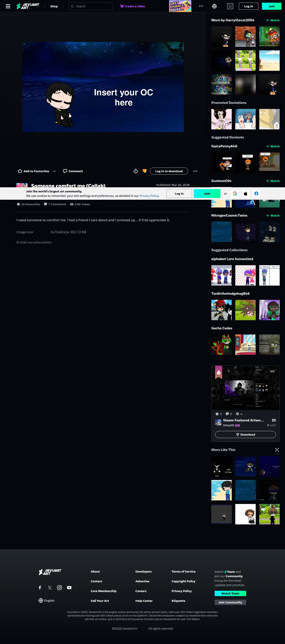Viewport: 285px width, 644px height.
Task: Open the hamburger navigation menu
Action: click(8, 6)
